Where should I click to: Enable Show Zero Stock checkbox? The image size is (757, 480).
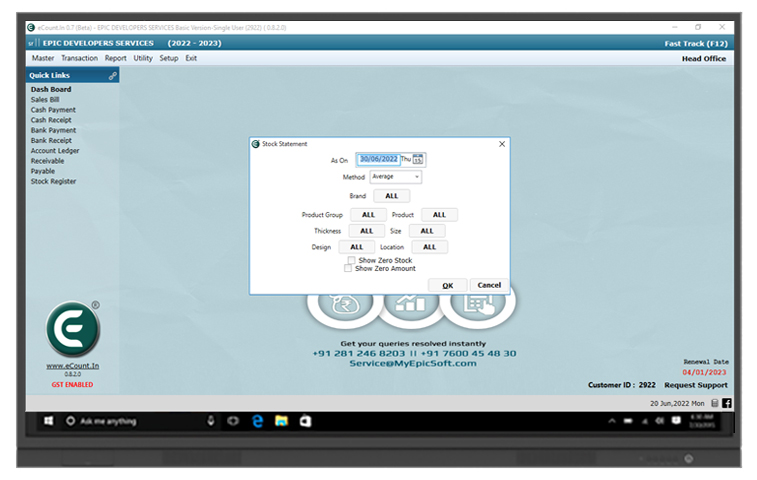[x=351, y=260]
